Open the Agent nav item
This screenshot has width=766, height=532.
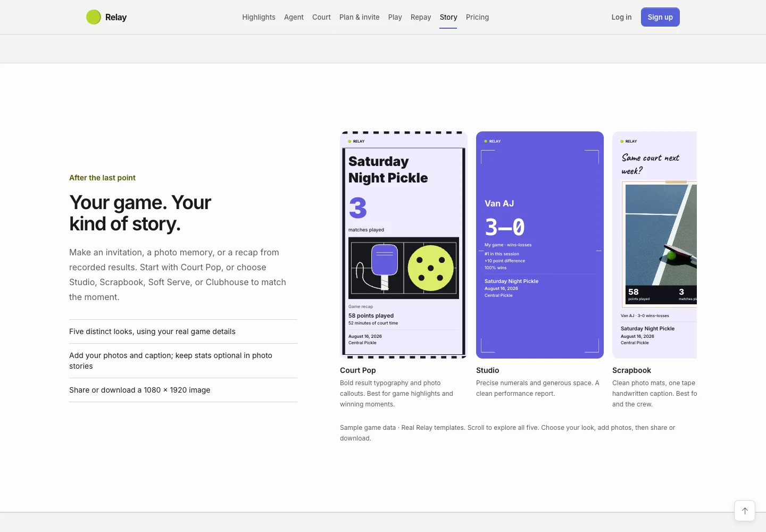pos(294,17)
